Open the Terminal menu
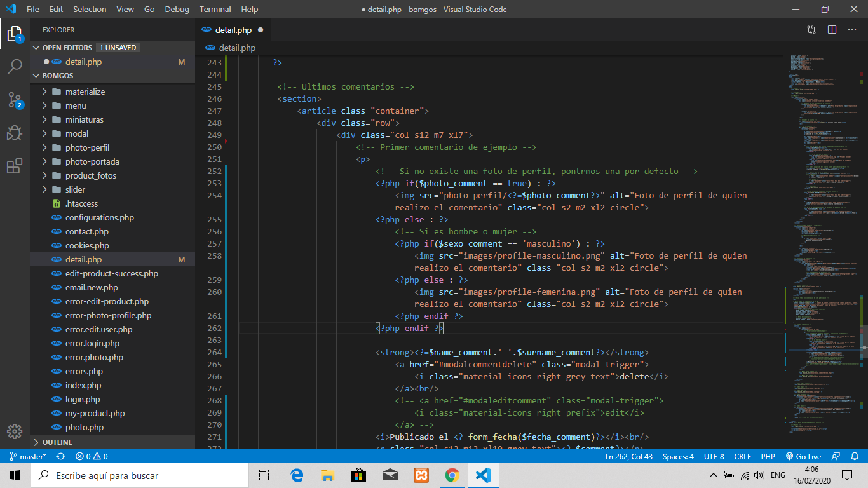 point(215,9)
